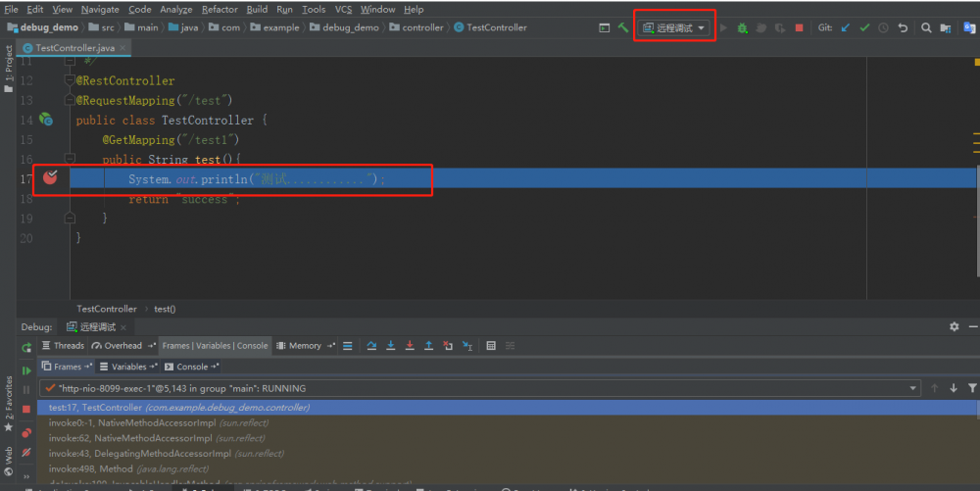The height and width of the screenshot is (491, 980).
Task: Click the Step Out icon
Action: coord(429,345)
